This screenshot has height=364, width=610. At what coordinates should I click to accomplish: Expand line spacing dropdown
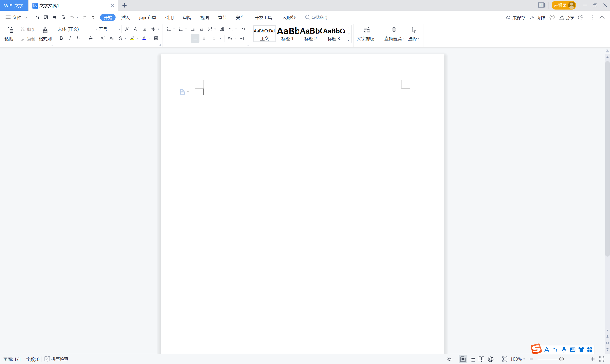click(x=220, y=39)
